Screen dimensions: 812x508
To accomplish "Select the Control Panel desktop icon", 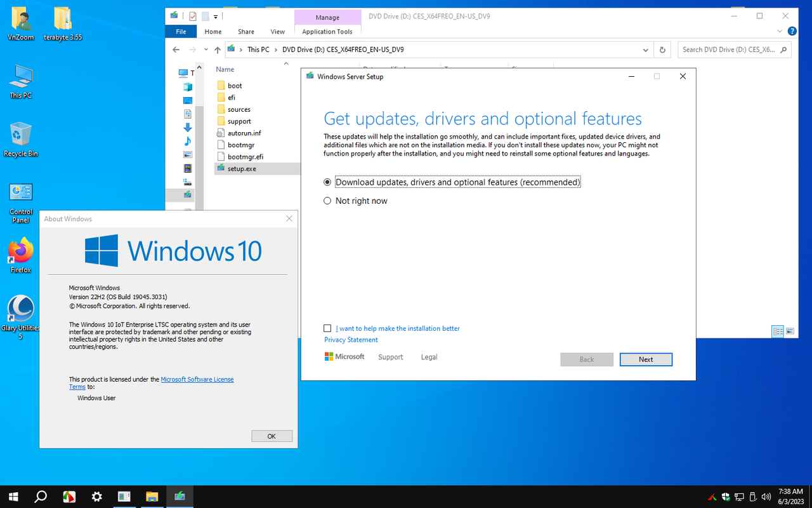I will pyautogui.click(x=21, y=202).
